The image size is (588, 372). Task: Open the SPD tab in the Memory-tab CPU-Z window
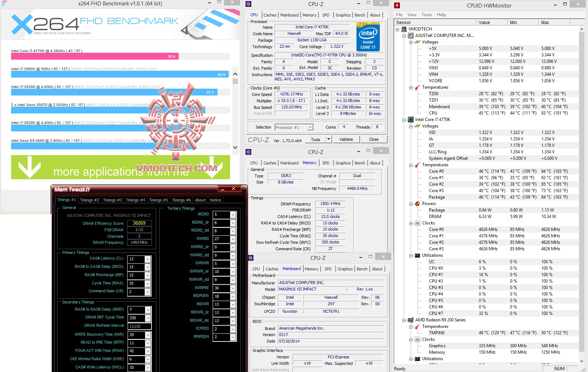point(326,163)
